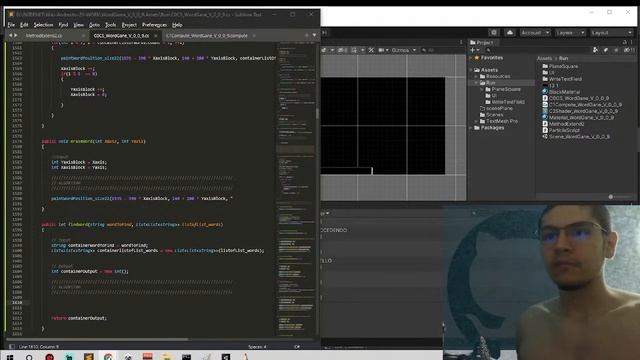Select the C1Compute_WordGame_V_0_0_9 asset
The width and height of the screenshot is (640, 360).
pyautogui.click(x=582, y=105)
